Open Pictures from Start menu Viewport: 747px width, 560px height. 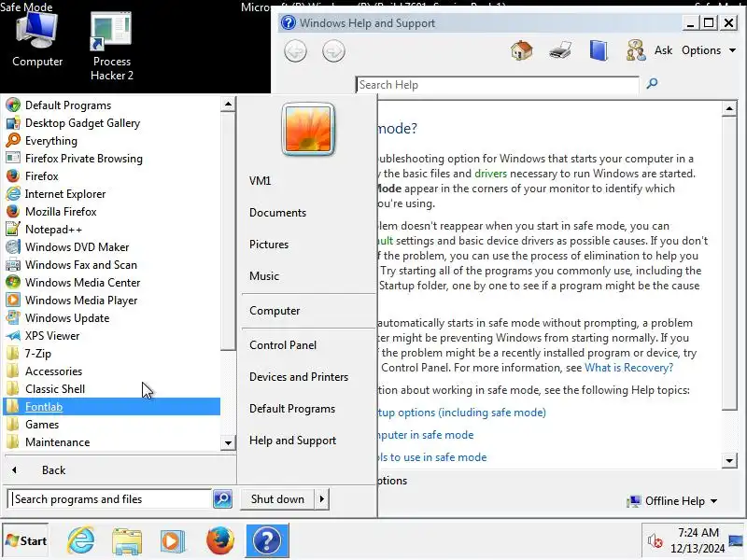(308, 245)
